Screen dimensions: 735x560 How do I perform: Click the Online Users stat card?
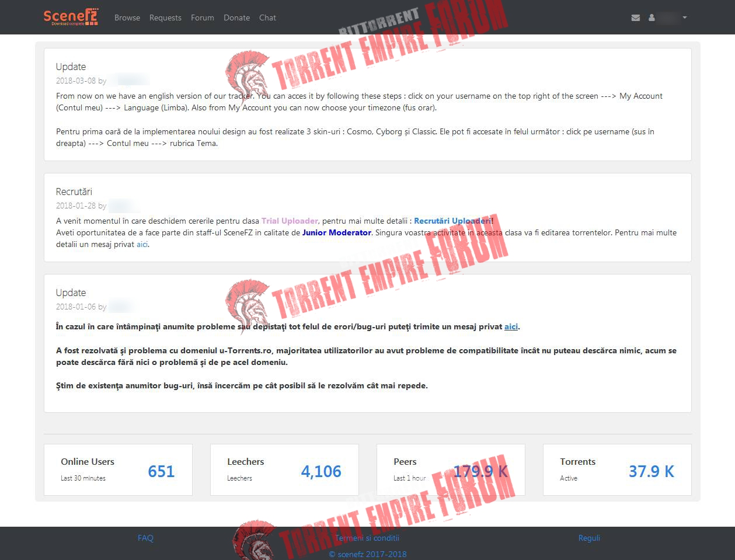coord(118,469)
